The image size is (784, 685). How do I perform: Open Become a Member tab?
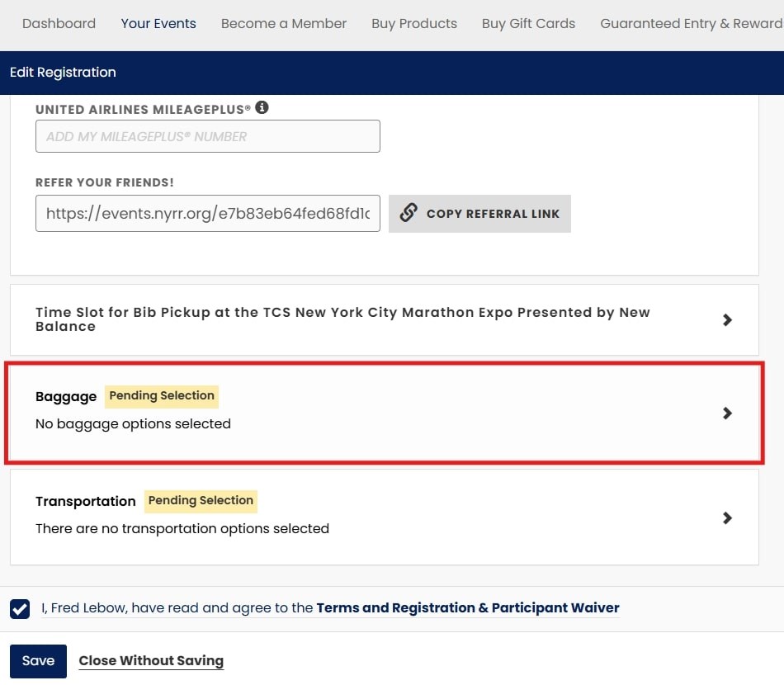point(284,23)
